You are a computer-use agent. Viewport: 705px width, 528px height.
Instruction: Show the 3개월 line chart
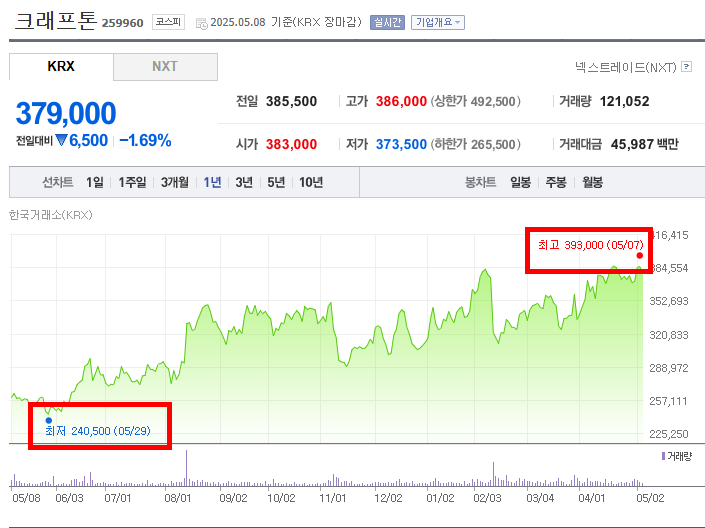click(175, 182)
